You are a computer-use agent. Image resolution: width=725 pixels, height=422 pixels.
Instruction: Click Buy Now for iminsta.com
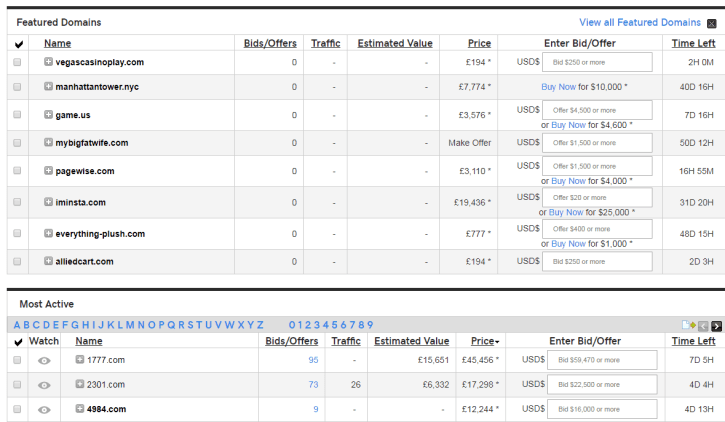click(x=566, y=212)
